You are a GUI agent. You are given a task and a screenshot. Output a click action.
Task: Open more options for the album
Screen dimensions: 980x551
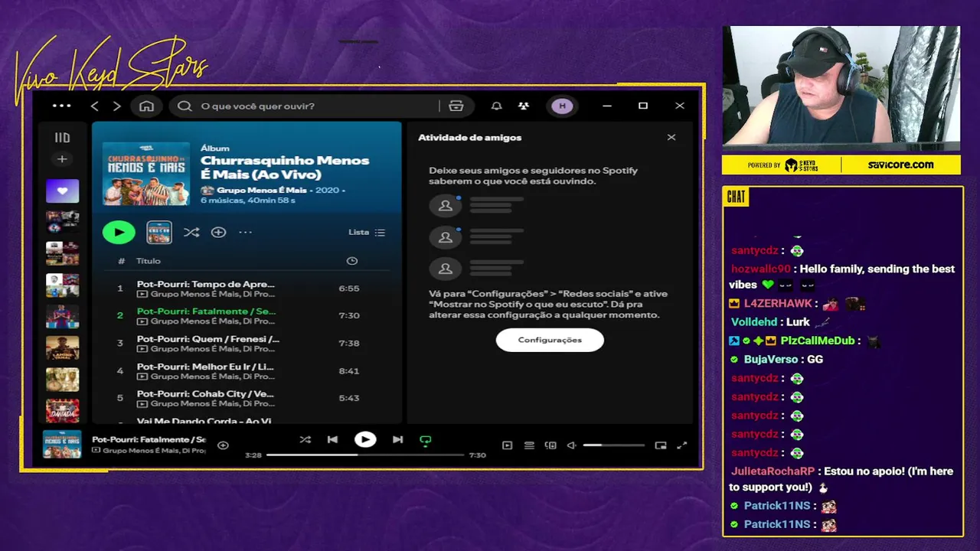tap(245, 232)
